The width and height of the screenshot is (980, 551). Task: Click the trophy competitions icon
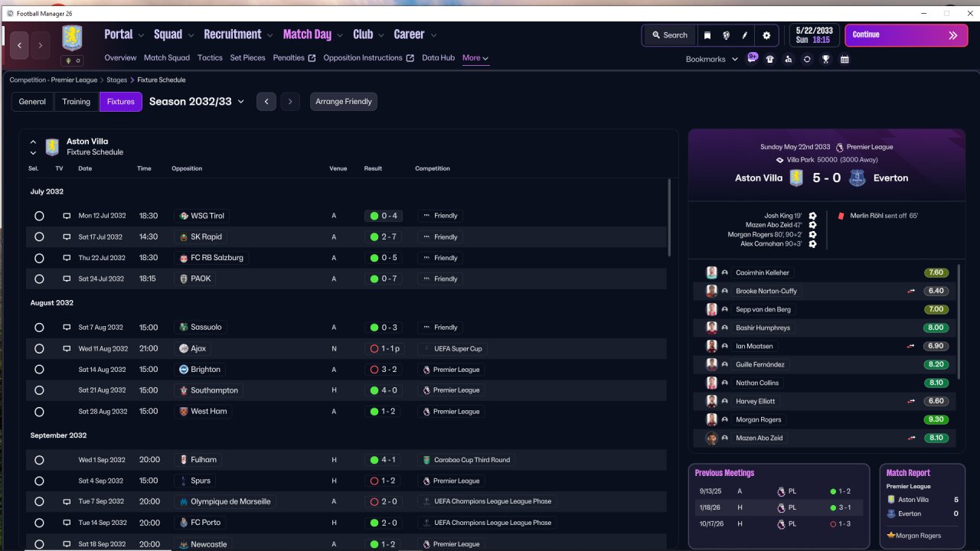[826, 59]
